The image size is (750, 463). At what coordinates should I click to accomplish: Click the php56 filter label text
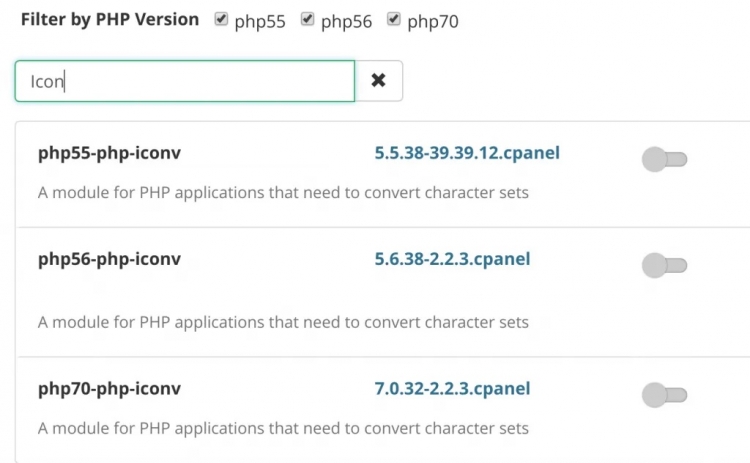[x=347, y=21]
